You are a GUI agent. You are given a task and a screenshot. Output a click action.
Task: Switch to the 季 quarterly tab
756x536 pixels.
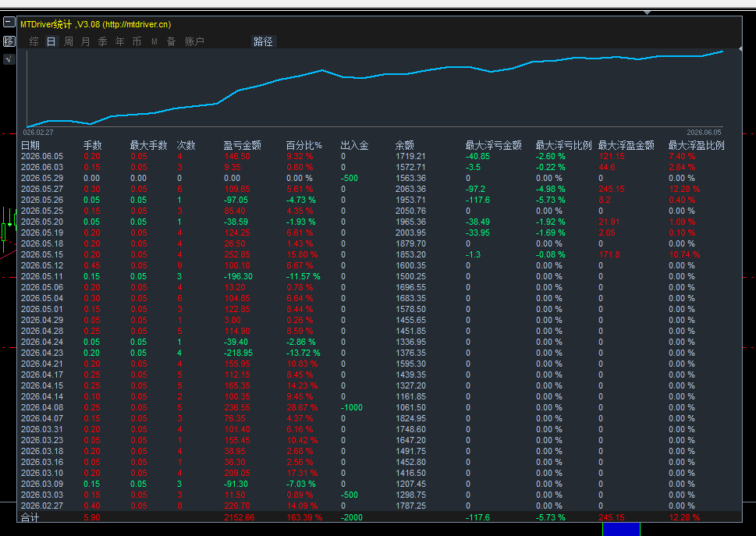pyautogui.click(x=103, y=41)
